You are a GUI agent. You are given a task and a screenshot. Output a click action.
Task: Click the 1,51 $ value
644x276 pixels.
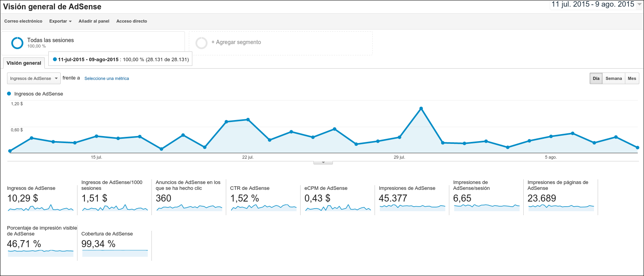(x=94, y=198)
